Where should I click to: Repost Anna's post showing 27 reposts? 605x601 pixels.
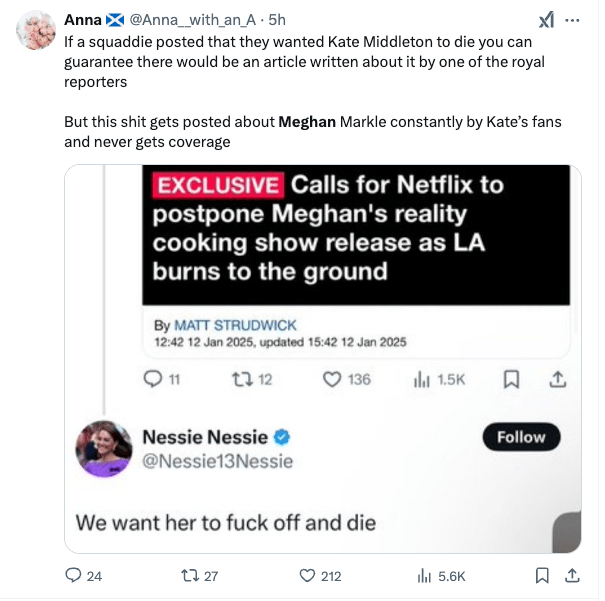pyautogui.click(x=187, y=576)
